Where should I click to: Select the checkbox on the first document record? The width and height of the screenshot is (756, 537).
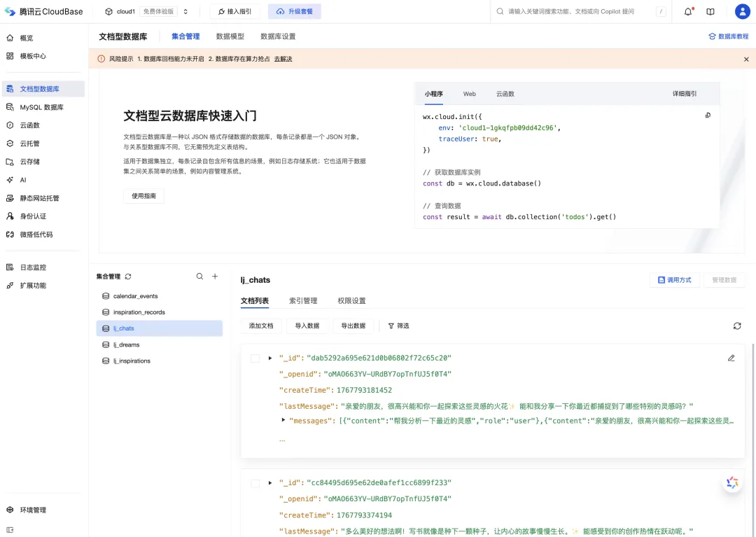255,358
